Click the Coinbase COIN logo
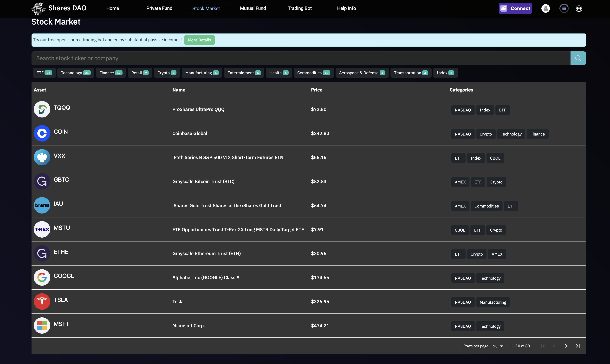 42,133
